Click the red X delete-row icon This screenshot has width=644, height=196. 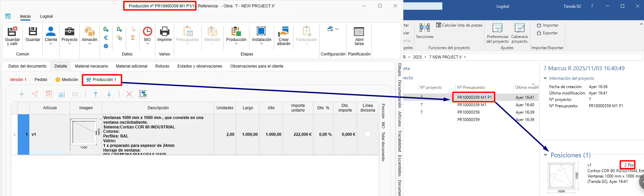click(129, 94)
